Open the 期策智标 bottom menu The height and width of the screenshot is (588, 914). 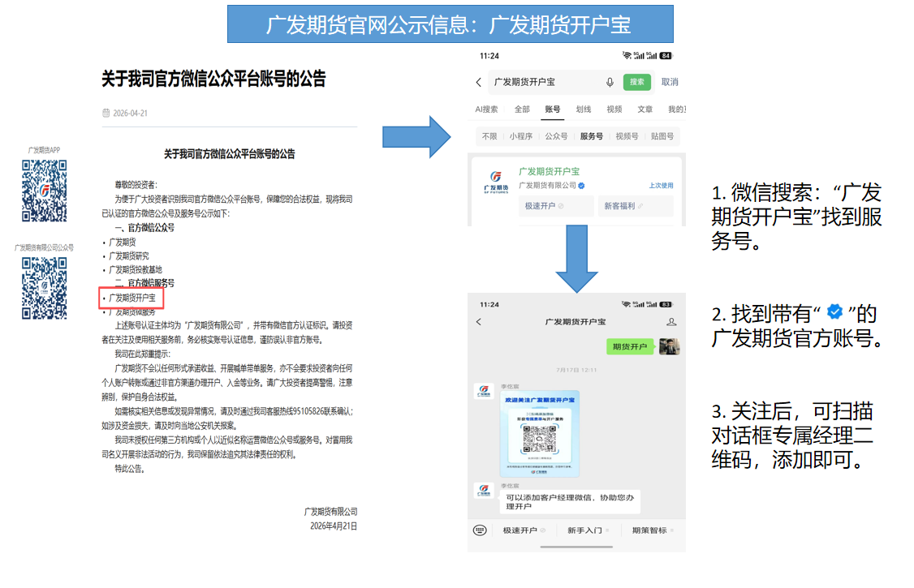[x=653, y=530]
